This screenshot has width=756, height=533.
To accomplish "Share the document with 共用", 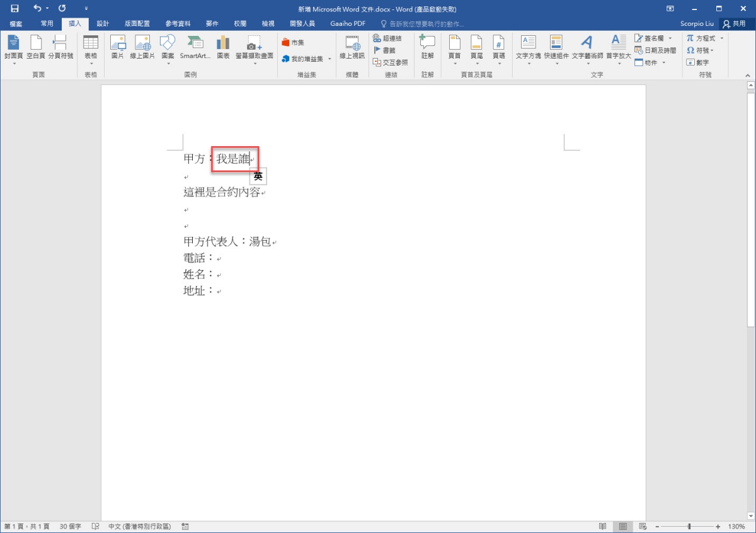I will pyautogui.click(x=735, y=23).
